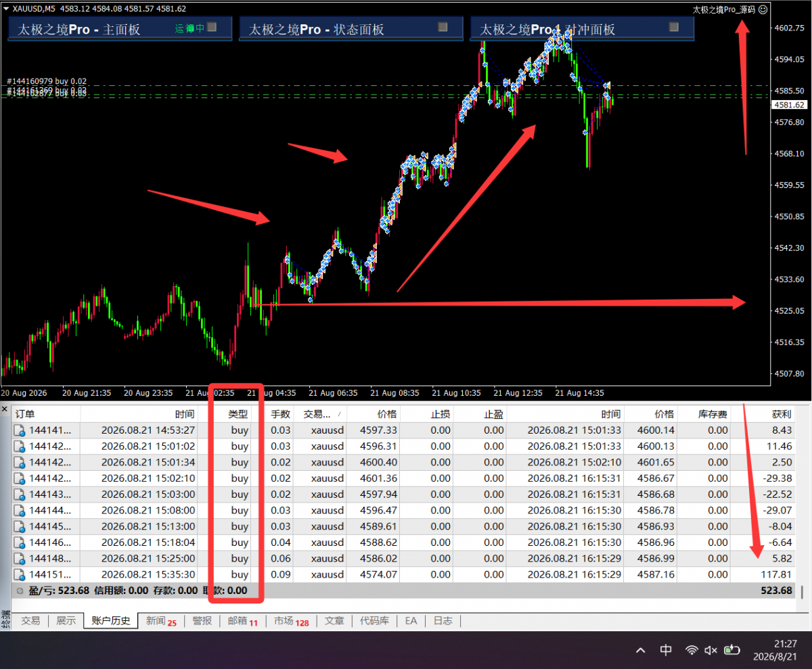This screenshot has height=669, width=812.
Task: Switch the 中 input method indicator
Action: 666,650
